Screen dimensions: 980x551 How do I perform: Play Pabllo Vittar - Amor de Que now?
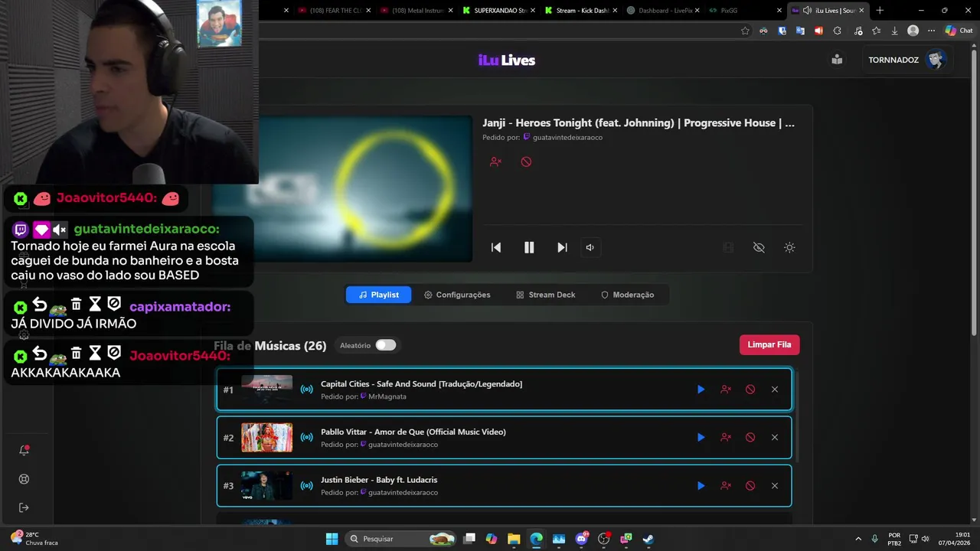[701, 438]
